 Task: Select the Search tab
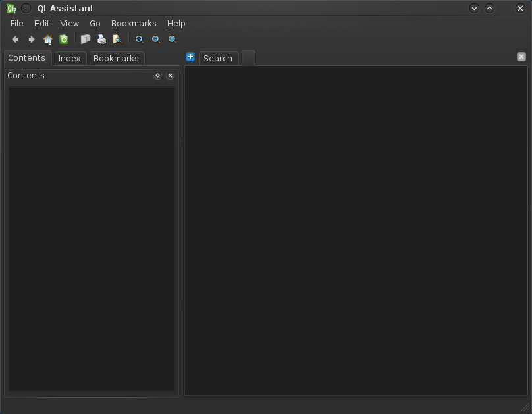218,59
